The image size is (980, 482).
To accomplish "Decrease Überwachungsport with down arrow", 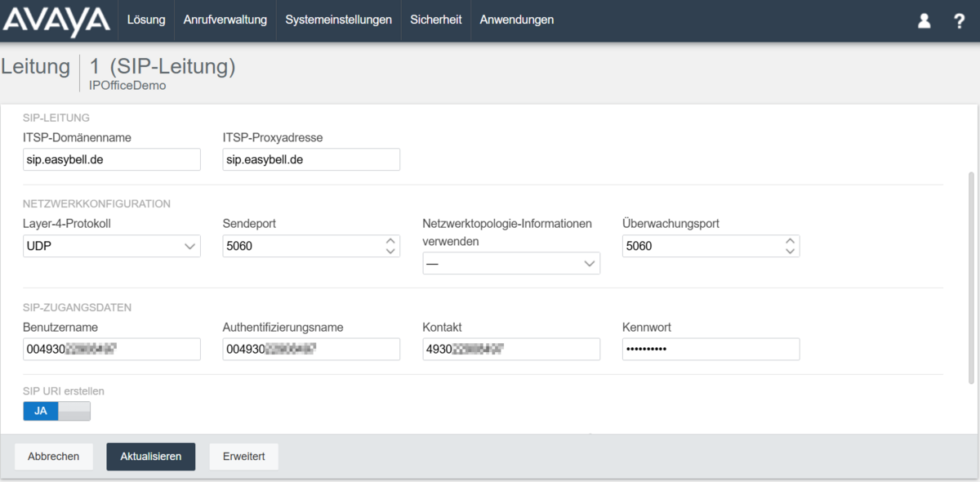I will [790, 252].
